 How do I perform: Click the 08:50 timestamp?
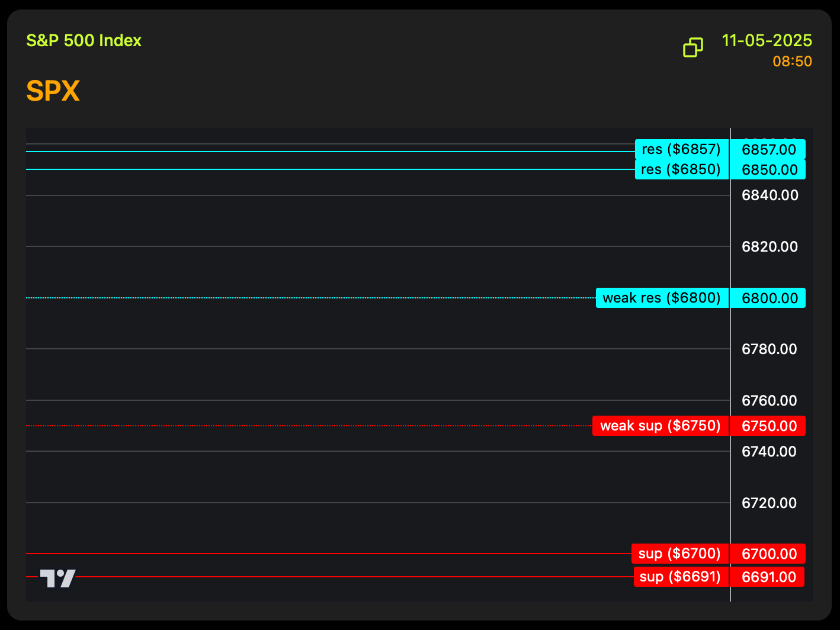pyautogui.click(x=792, y=62)
